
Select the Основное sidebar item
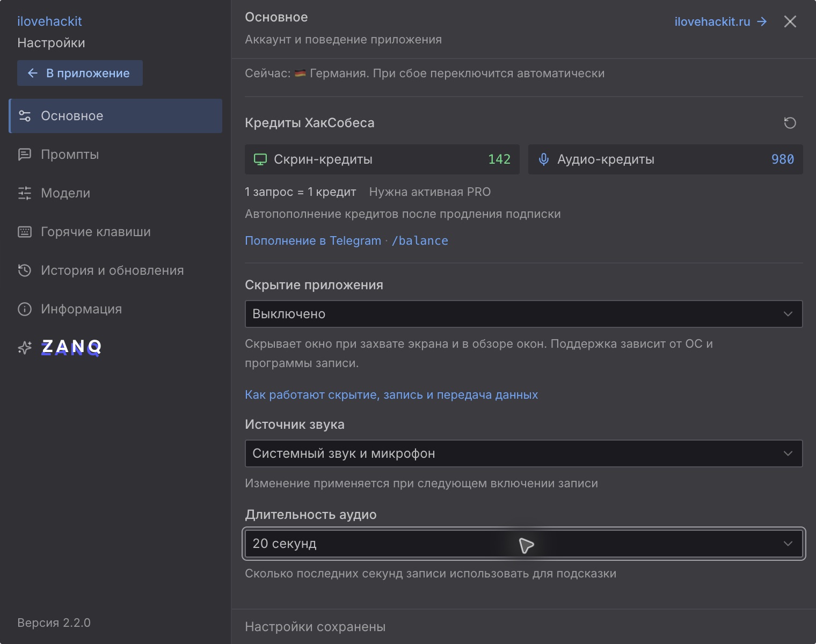tap(116, 116)
